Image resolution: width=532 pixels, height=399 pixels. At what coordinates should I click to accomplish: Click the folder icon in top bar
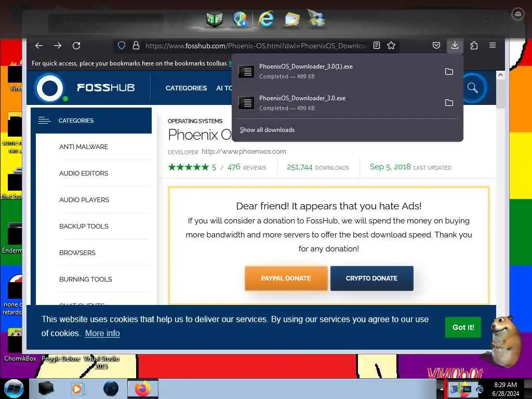292,19
